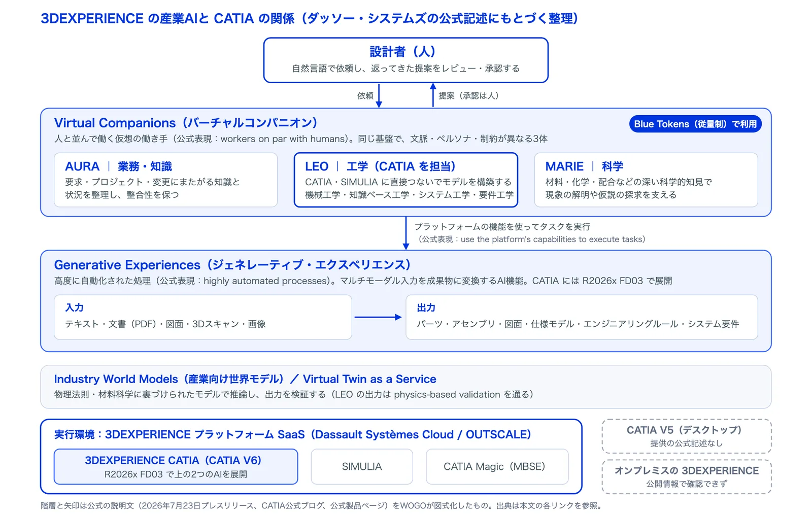This screenshot has height=514, width=812.
Task: Click AURA description 要求・プロジェクト・変更にまたがる知識と
Action: pos(152,182)
